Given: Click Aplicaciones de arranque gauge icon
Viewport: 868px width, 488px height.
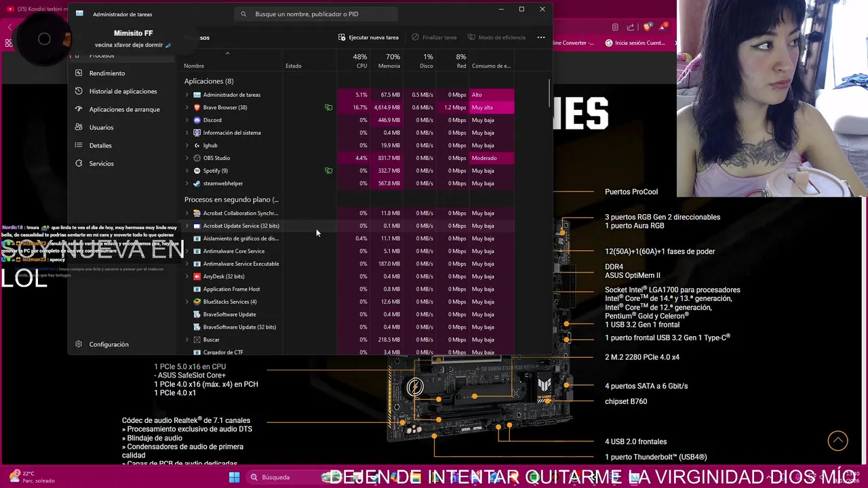Looking at the screenshot, I should point(79,109).
